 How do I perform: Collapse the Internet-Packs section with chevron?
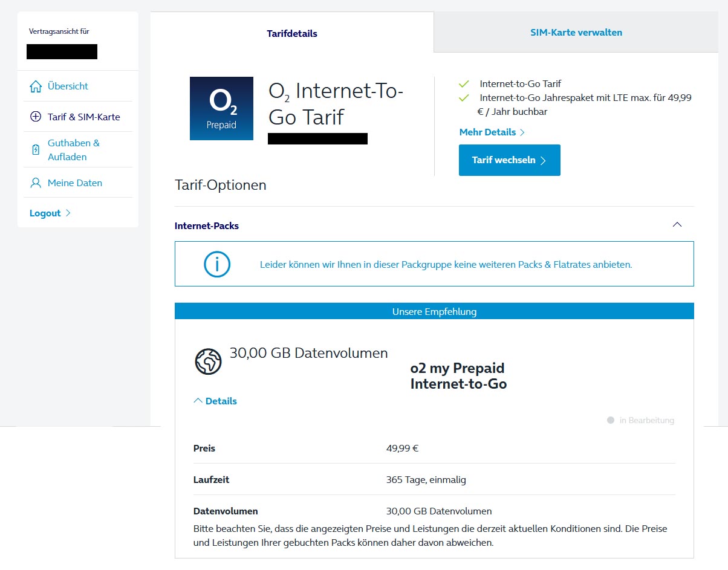click(x=677, y=225)
